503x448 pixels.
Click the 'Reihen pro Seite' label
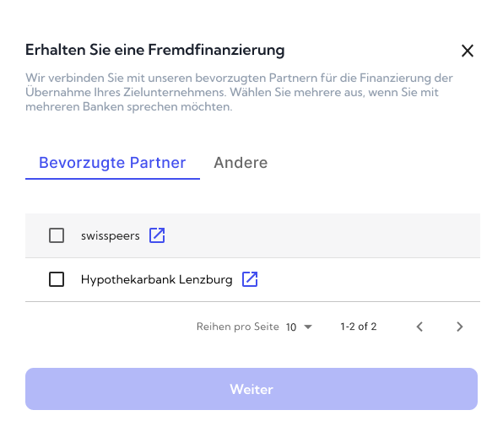(x=238, y=327)
